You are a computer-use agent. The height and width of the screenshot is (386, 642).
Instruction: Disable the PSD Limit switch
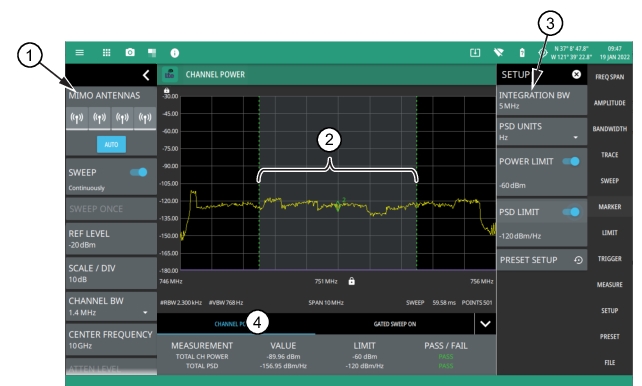571,212
